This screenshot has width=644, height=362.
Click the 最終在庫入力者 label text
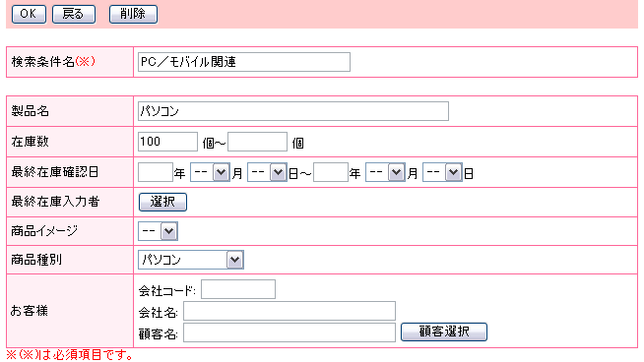pos(55,202)
